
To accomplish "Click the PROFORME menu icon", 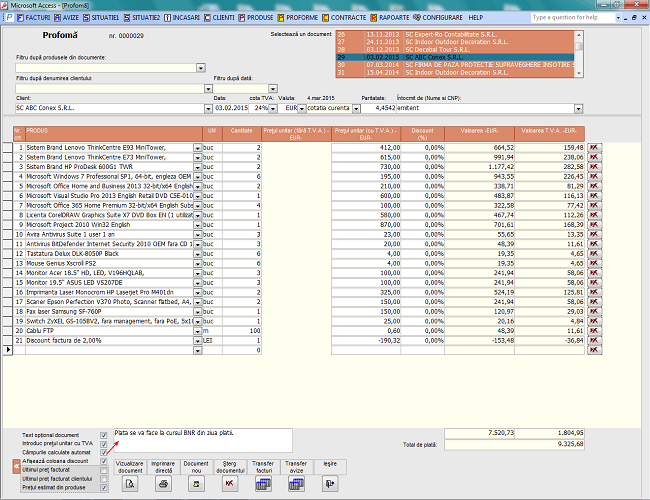I will pyautogui.click(x=281, y=17).
